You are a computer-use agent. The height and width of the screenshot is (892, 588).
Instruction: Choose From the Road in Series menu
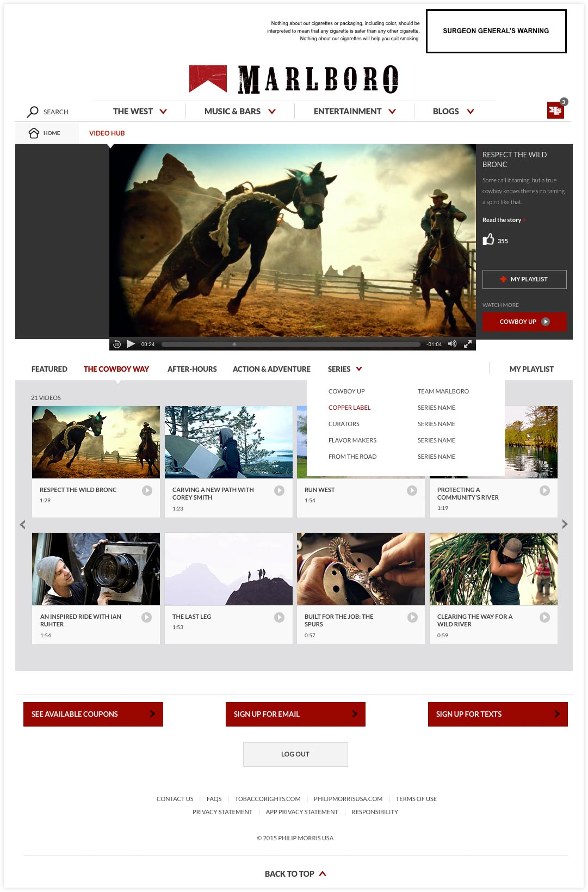pyautogui.click(x=352, y=457)
